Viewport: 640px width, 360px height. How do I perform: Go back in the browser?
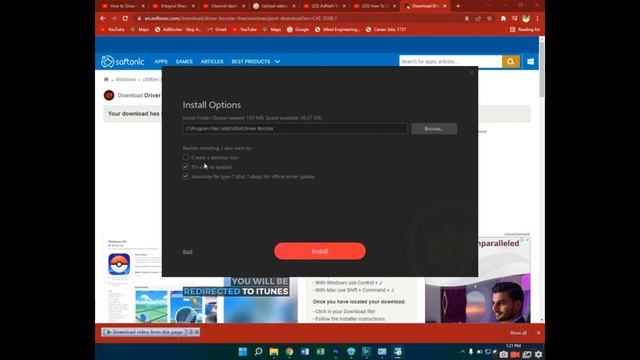pos(103,18)
